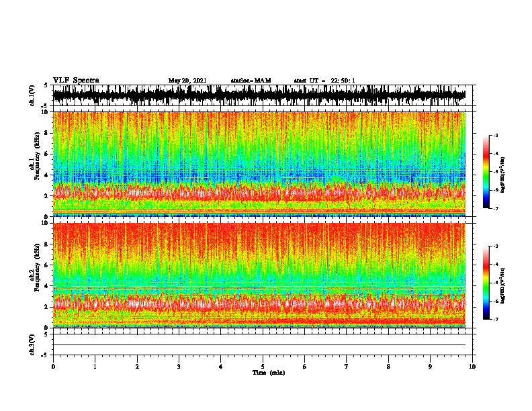Click the ch.2 colorbar log(PSD) unit label
The height and width of the screenshot is (411, 532).
(503, 286)
